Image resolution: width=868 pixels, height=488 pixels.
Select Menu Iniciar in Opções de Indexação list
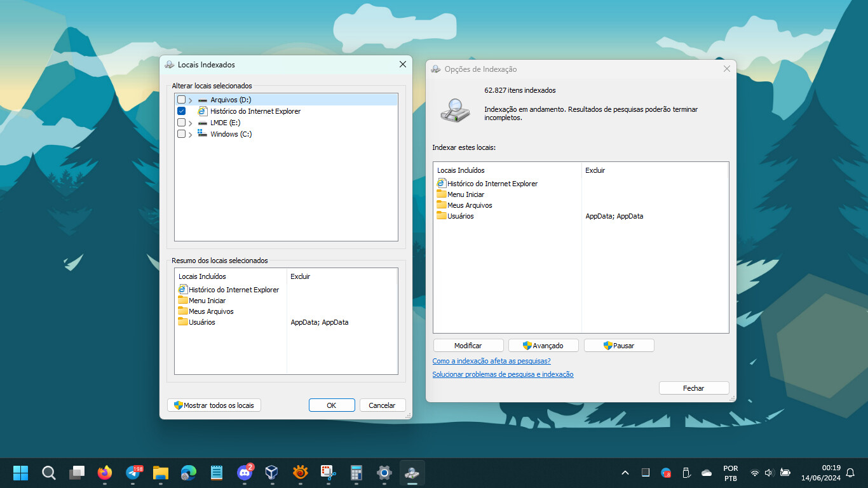pyautogui.click(x=465, y=194)
